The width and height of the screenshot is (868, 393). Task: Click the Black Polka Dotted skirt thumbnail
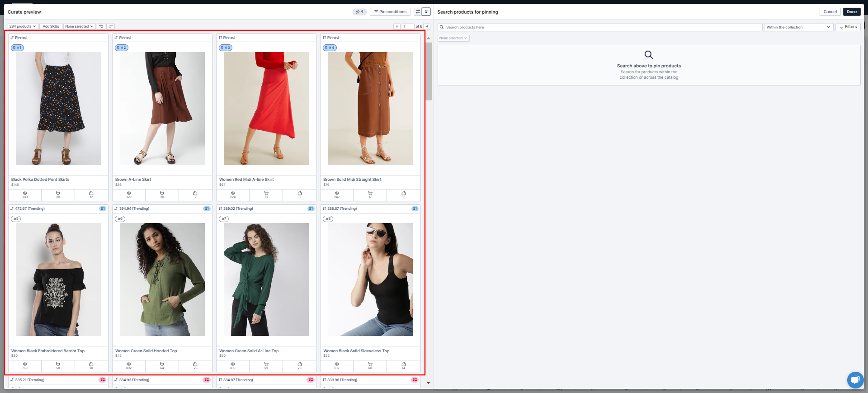[58, 109]
